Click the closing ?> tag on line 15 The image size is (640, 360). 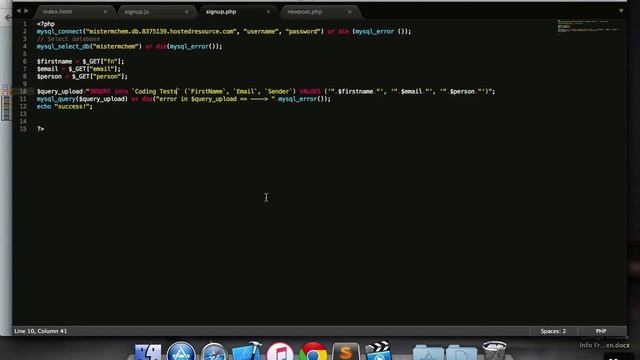coord(40,129)
